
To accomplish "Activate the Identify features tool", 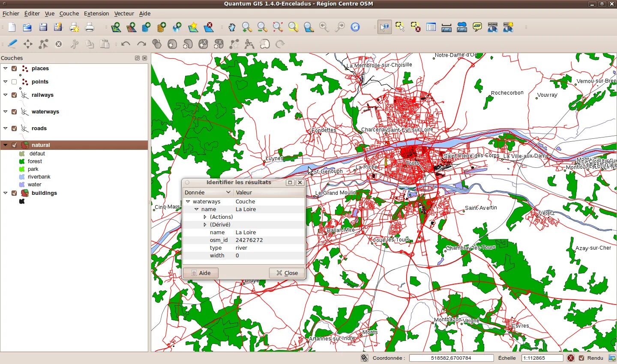I will (x=385, y=27).
